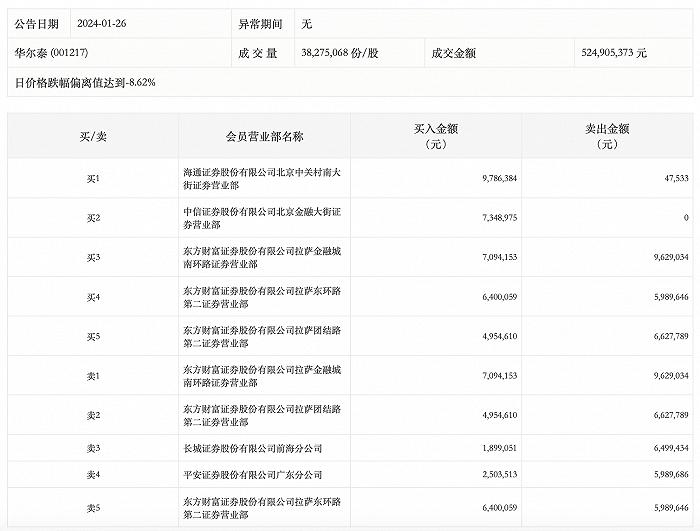Viewport: 700px width, 531px height.
Task: Click the 会员营业部名称 column header
Action: pyautogui.click(x=265, y=136)
